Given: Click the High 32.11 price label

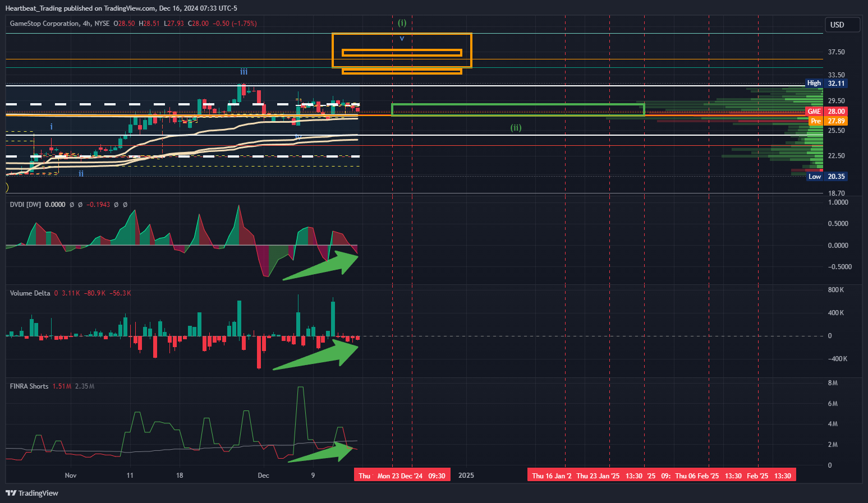Looking at the screenshot, I should pyautogui.click(x=826, y=83).
